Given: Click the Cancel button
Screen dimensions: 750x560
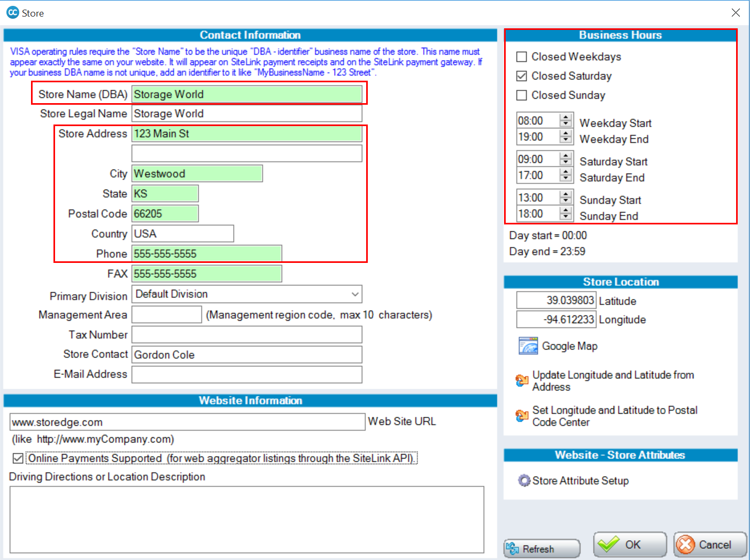Looking at the screenshot, I should click(x=710, y=545).
